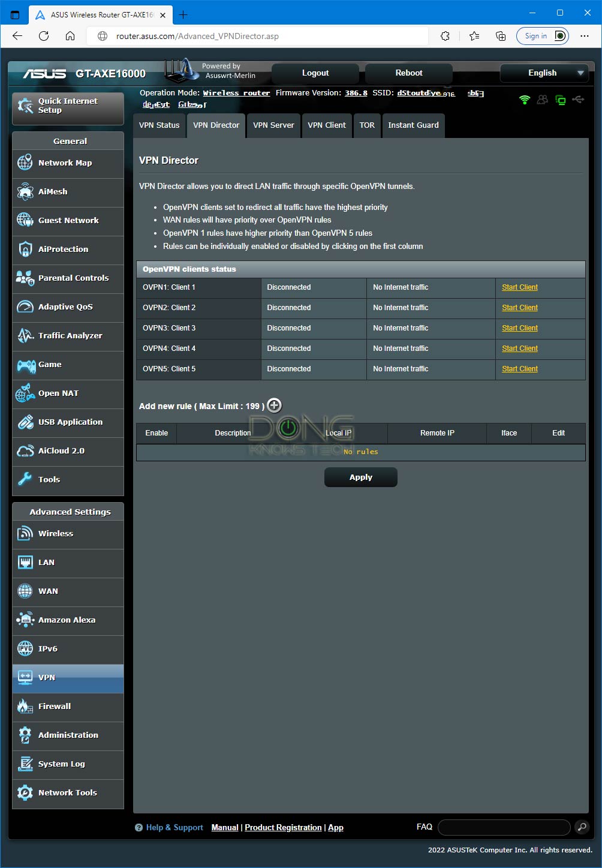Click the add new rule plus icon
Viewport: 602px width, 868px height.
coord(274,406)
